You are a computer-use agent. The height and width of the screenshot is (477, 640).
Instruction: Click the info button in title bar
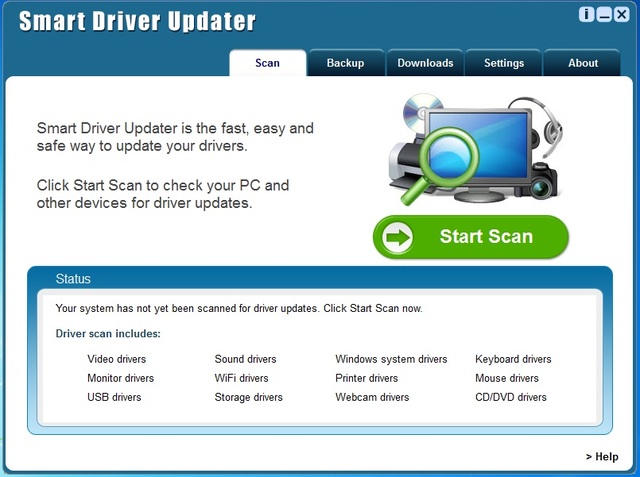(x=587, y=15)
